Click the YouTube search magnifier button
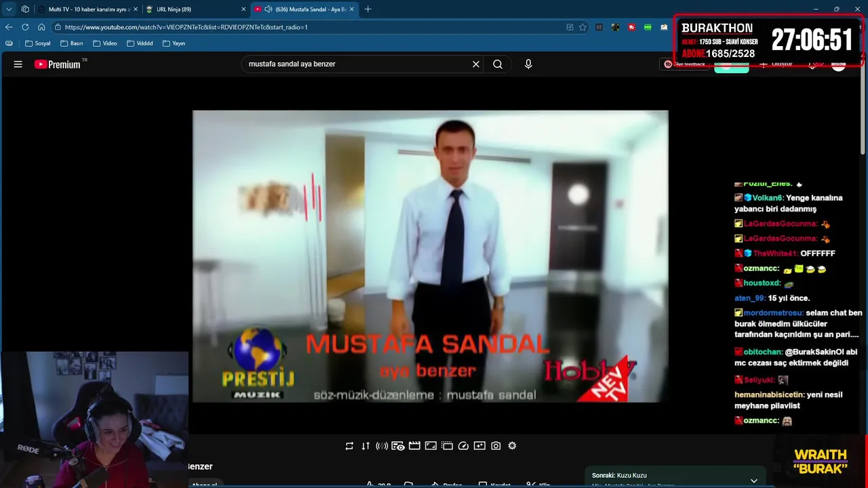 pyautogui.click(x=498, y=64)
